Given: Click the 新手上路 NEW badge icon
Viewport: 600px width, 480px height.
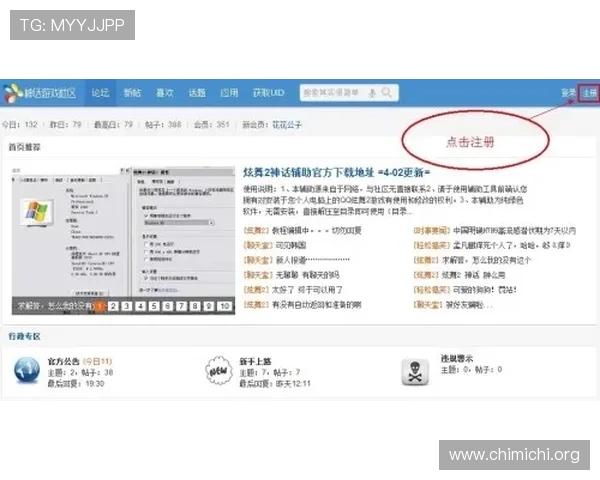Looking at the screenshot, I should 219,370.
